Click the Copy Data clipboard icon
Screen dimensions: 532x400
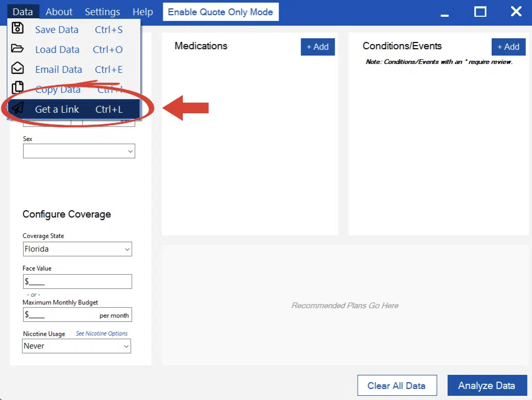18,87
